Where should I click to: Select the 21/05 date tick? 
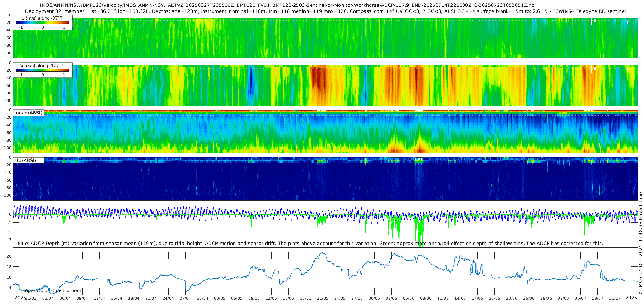(322, 298)
